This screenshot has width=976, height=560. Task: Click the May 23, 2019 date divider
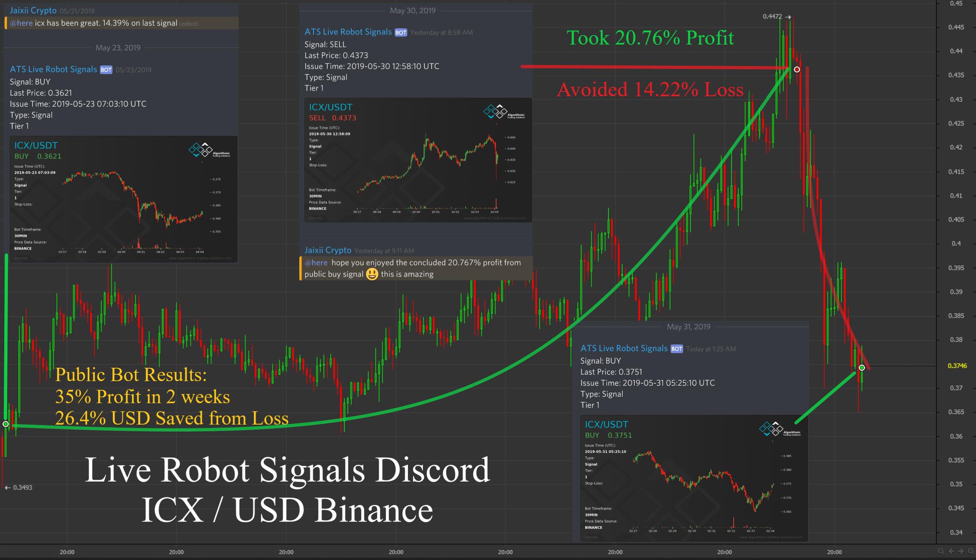tap(118, 48)
